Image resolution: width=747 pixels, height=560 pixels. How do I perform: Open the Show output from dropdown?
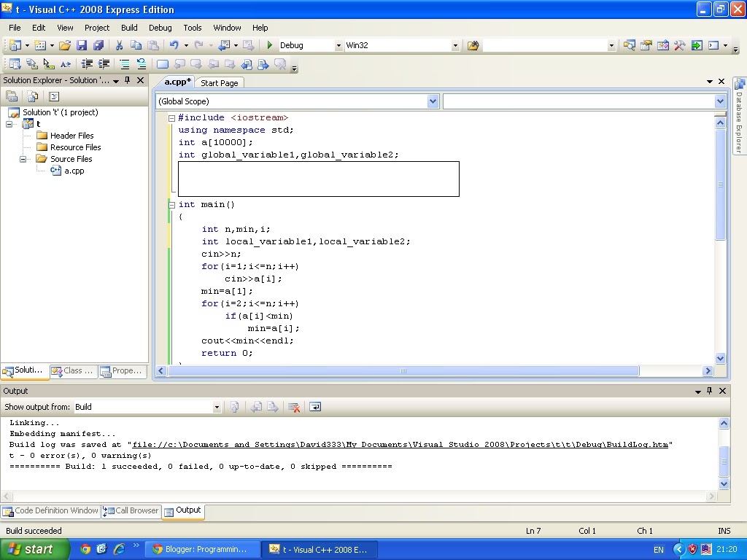217,407
